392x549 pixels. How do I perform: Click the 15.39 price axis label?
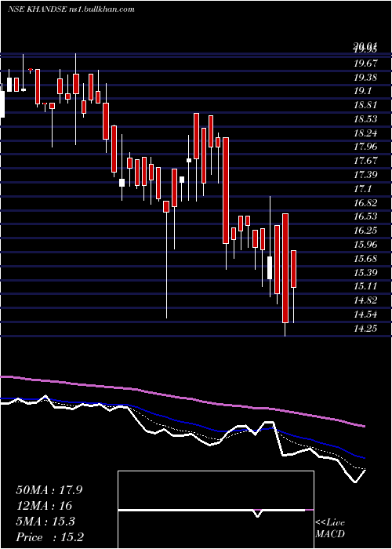[365, 272]
